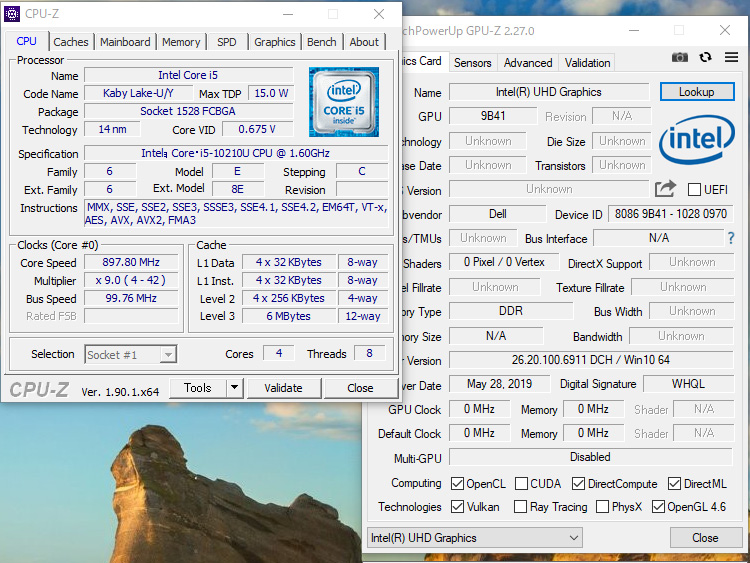Click the GPU-Z Close button
Image resolution: width=750 pixels, height=563 pixels.
pos(705,538)
